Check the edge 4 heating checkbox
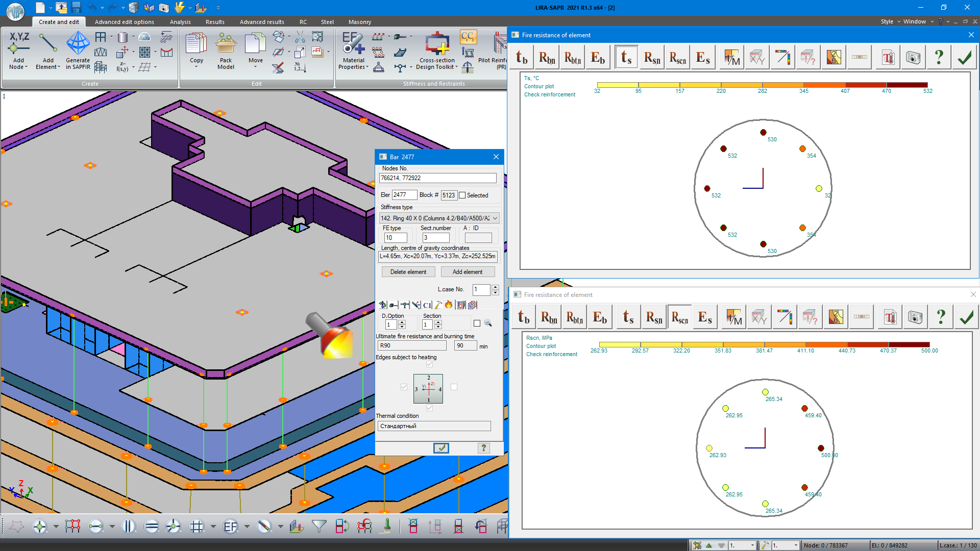The height and width of the screenshot is (551, 980). pos(454,387)
